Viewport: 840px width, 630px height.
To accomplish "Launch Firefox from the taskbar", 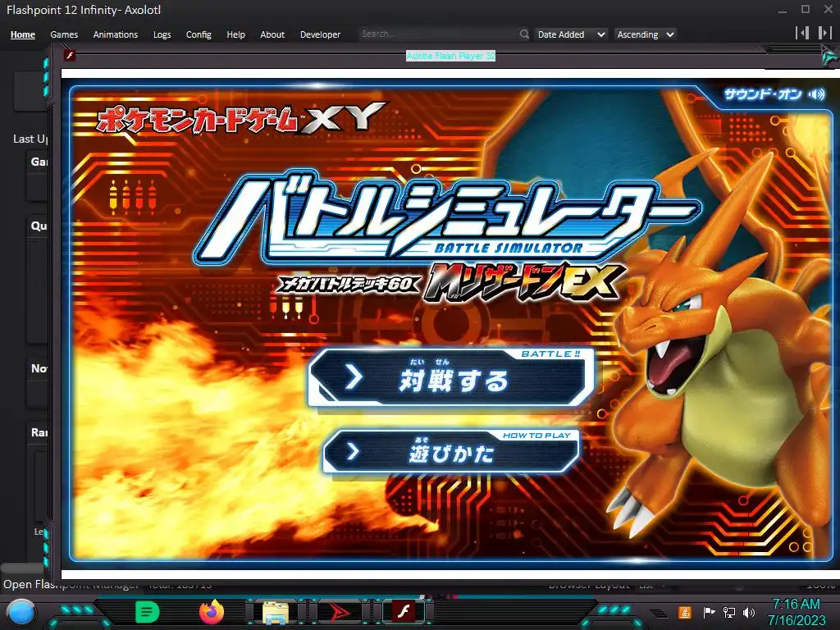I will 212,612.
